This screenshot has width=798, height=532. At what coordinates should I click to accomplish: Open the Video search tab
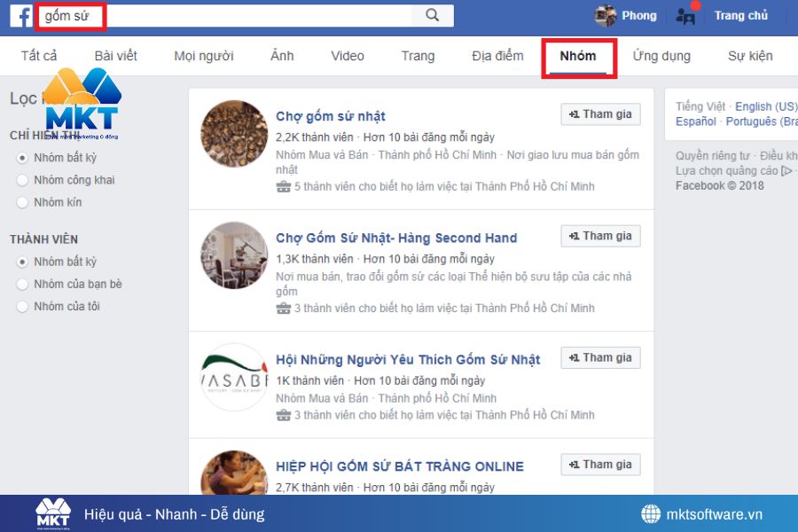(x=347, y=55)
